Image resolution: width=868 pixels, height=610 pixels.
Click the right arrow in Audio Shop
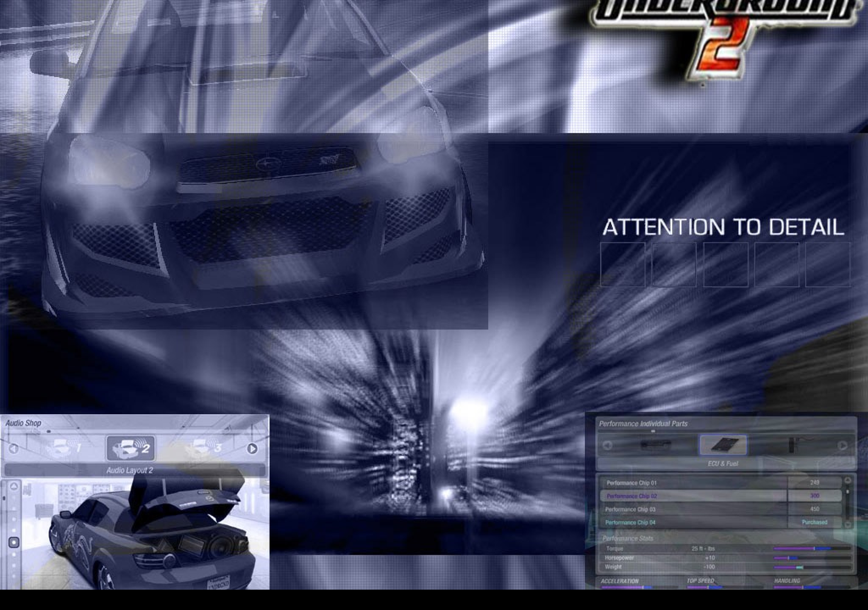pos(253,449)
